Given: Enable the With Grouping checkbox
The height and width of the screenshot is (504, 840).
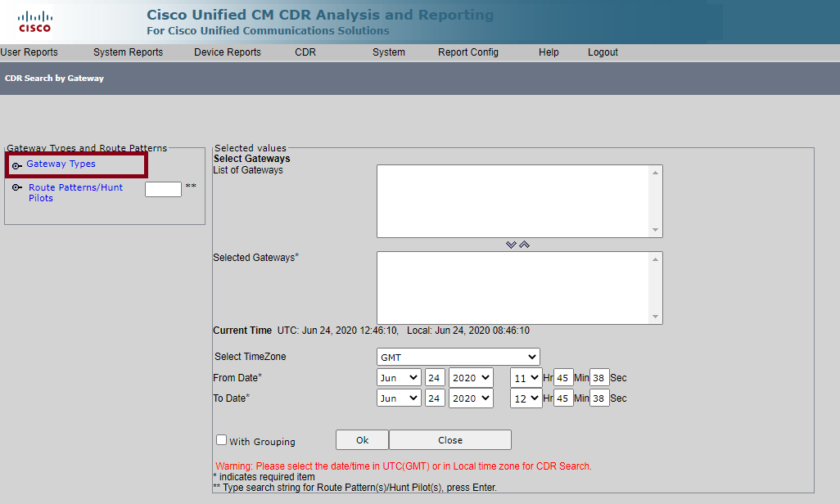Looking at the screenshot, I should [219, 439].
